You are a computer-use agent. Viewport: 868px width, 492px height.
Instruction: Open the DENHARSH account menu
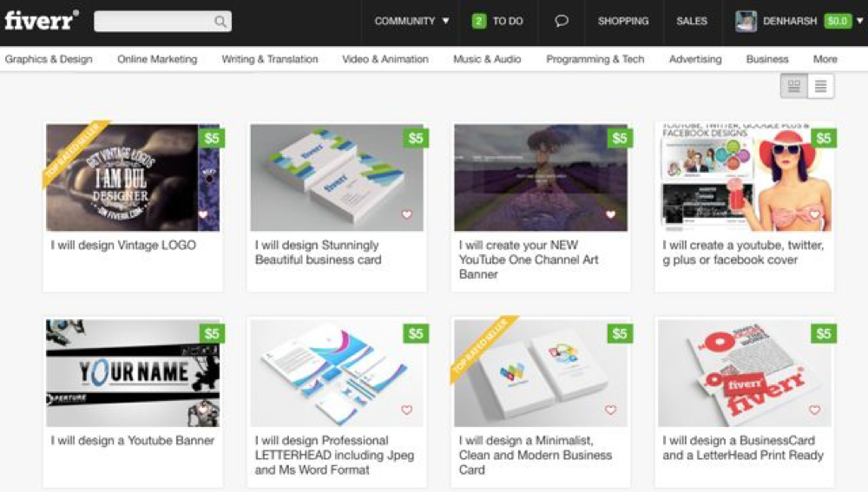pos(789,21)
